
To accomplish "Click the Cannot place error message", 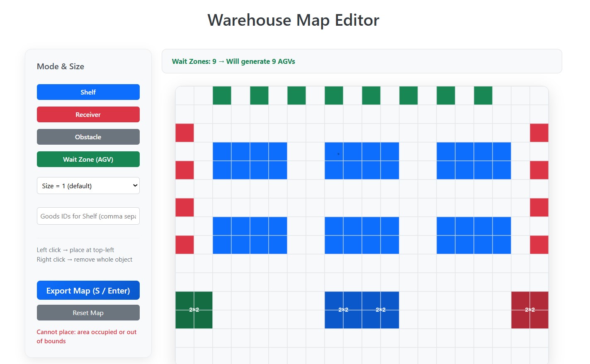I will 87,336.
